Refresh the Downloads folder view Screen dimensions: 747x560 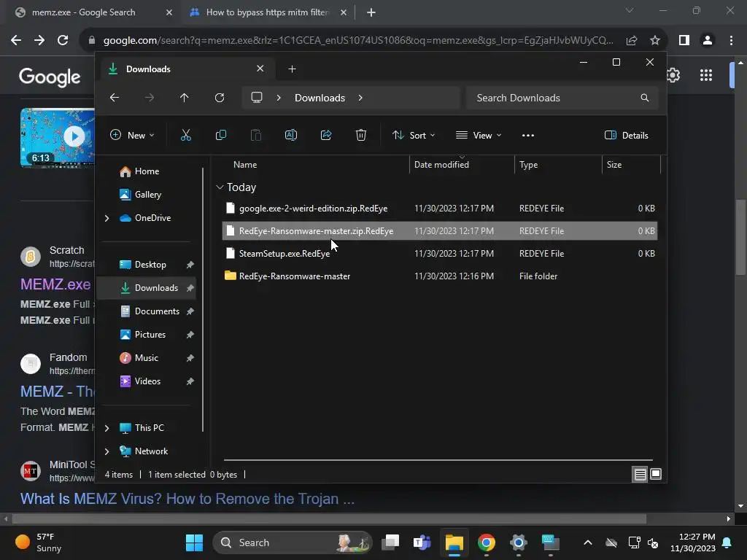click(x=219, y=98)
